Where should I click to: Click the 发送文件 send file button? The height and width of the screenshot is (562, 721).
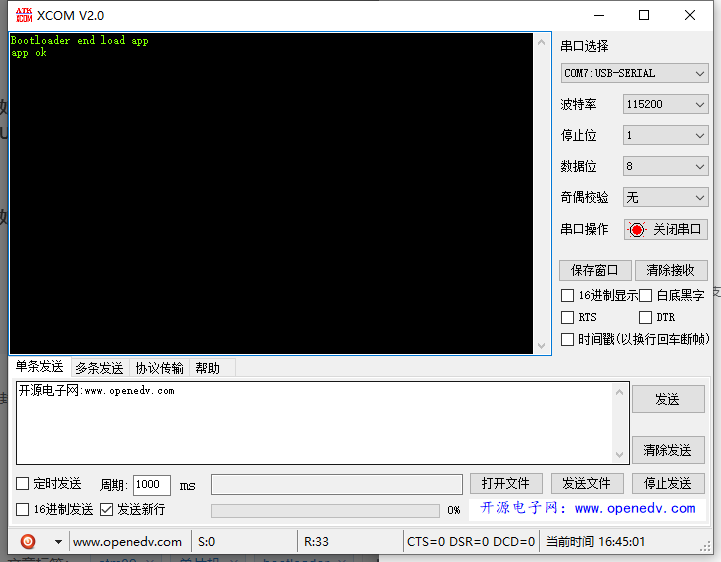(x=587, y=483)
